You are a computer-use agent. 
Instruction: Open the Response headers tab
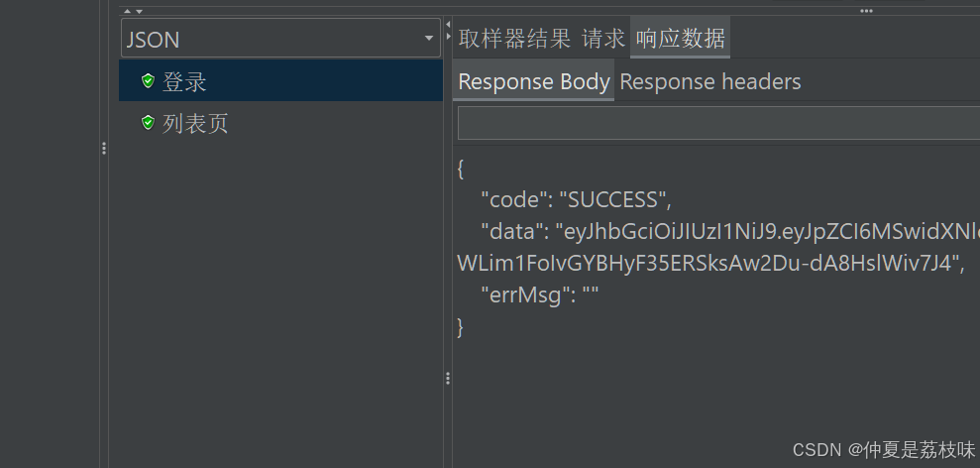[x=710, y=81]
